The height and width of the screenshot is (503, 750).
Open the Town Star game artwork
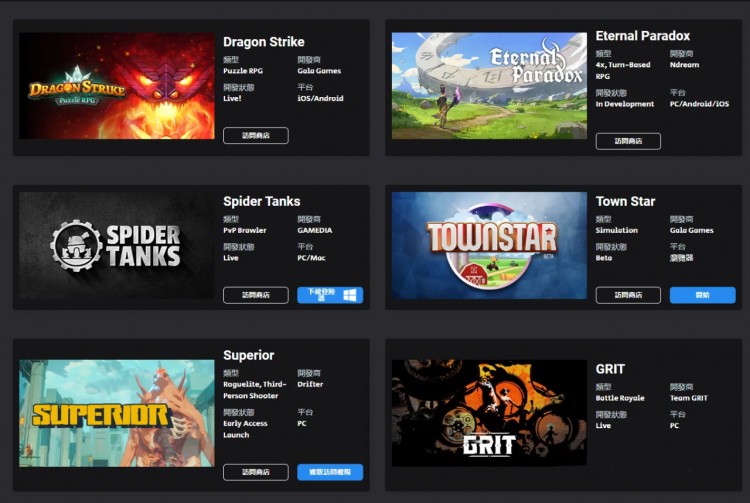coord(489,246)
